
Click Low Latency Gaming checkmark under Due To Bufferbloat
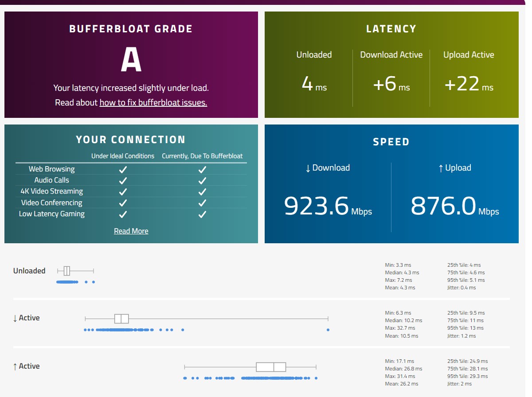(x=202, y=214)
